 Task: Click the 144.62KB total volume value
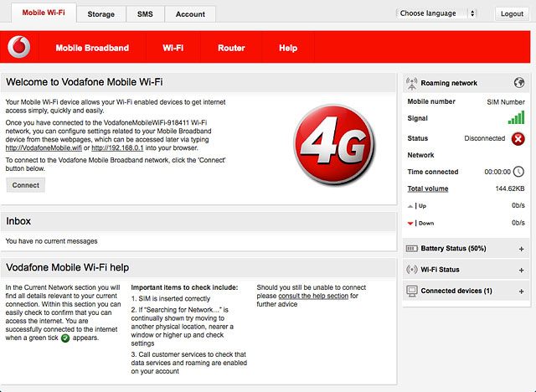pyautogui.click(x=510, y=188)
